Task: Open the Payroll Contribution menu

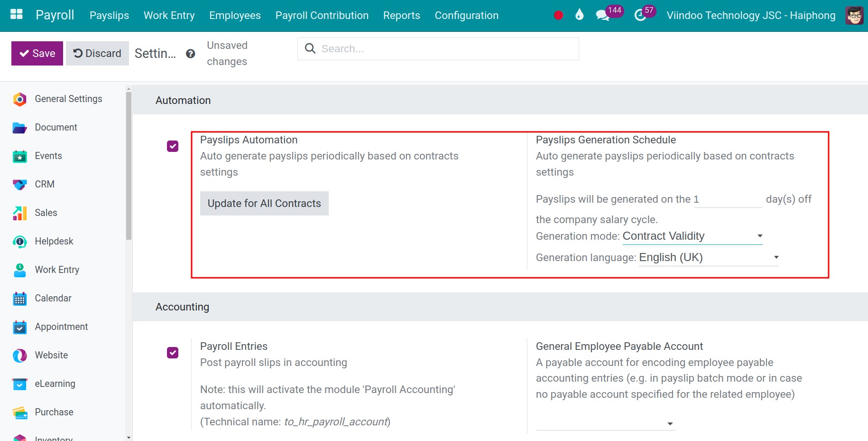Action: point(322,15)
